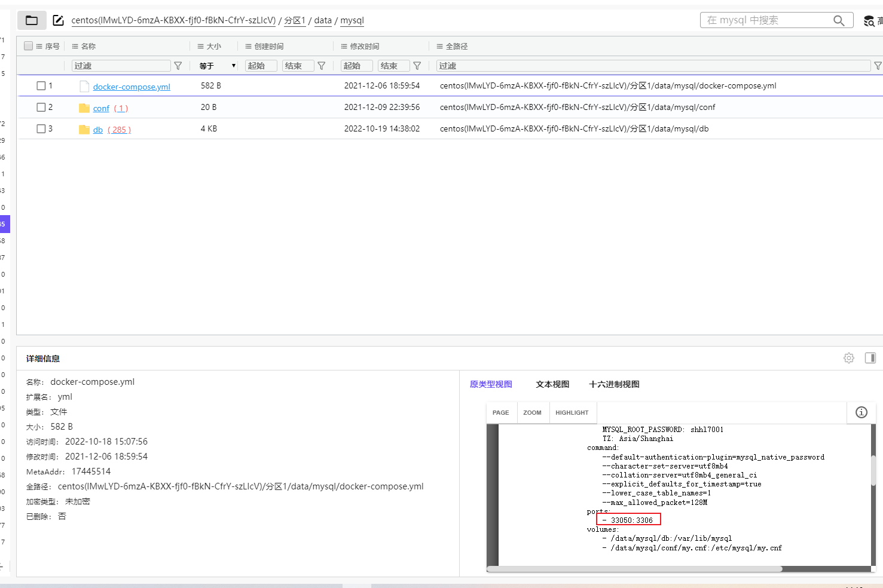Click the modified time filter funnel icon
This screenshot has height=588, width=883.
point(417,66)
